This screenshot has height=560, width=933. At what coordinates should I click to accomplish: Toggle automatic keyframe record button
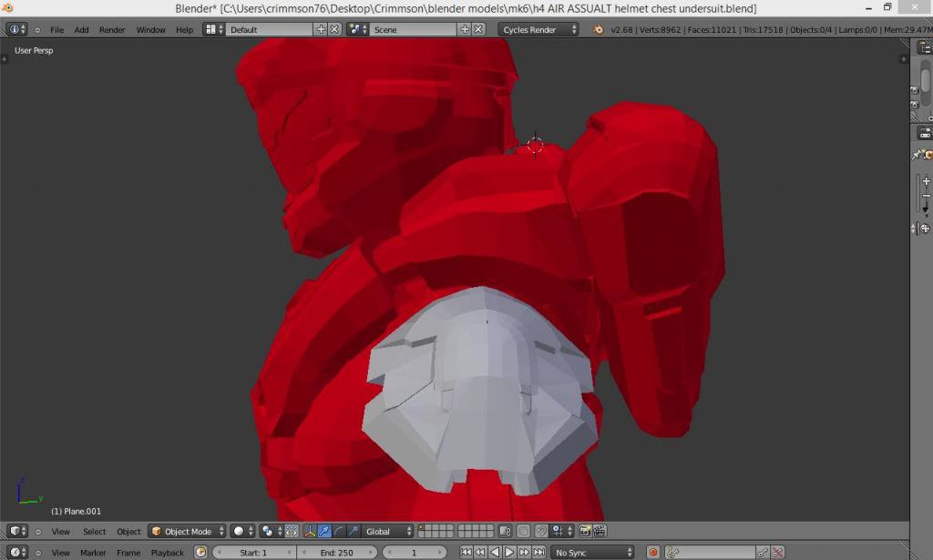point(653,553)
